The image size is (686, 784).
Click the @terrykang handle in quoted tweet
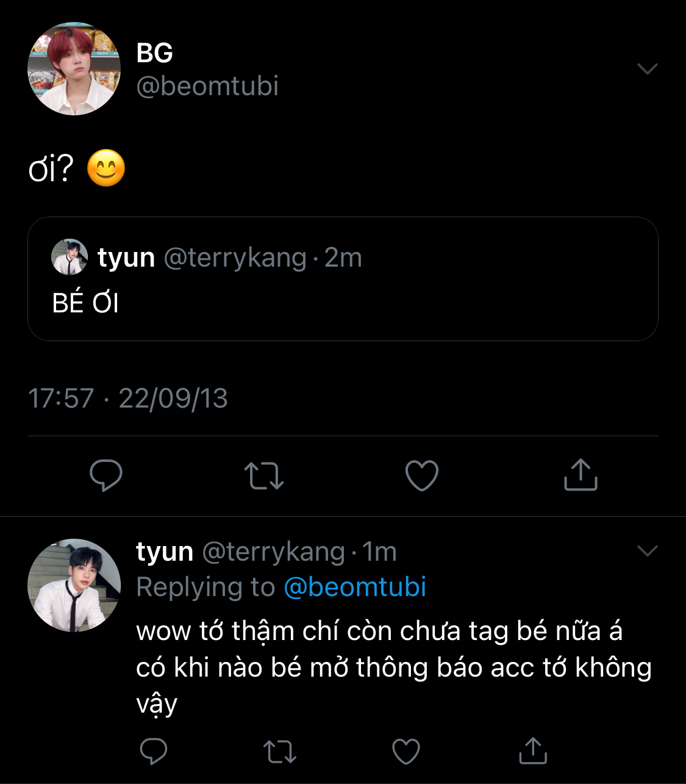235,257
